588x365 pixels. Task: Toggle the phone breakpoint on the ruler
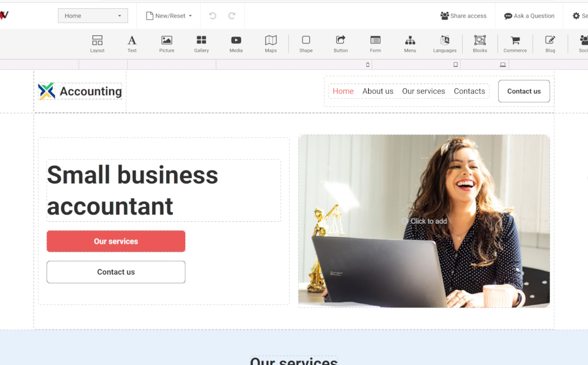pyautogui.click(x=366, y=65)
